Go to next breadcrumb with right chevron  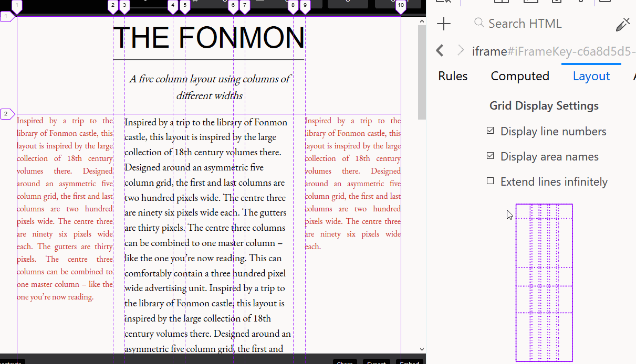tap(461, 51)
